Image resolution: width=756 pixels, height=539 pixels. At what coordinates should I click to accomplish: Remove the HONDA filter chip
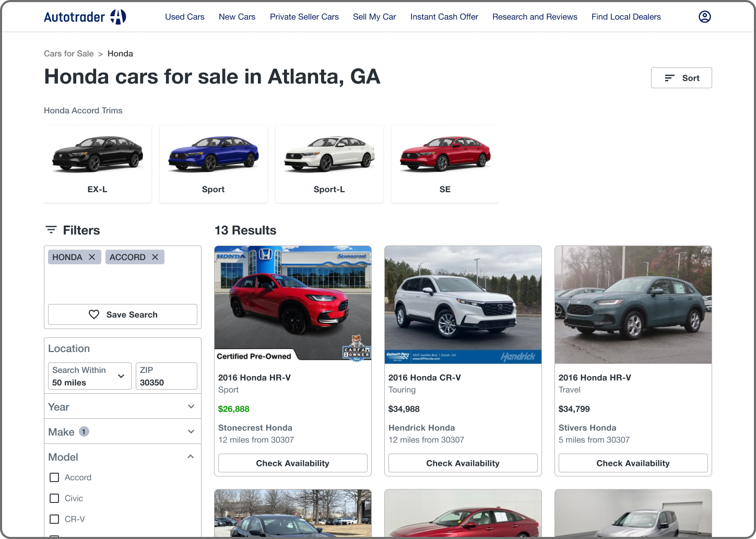click(92, 257)
